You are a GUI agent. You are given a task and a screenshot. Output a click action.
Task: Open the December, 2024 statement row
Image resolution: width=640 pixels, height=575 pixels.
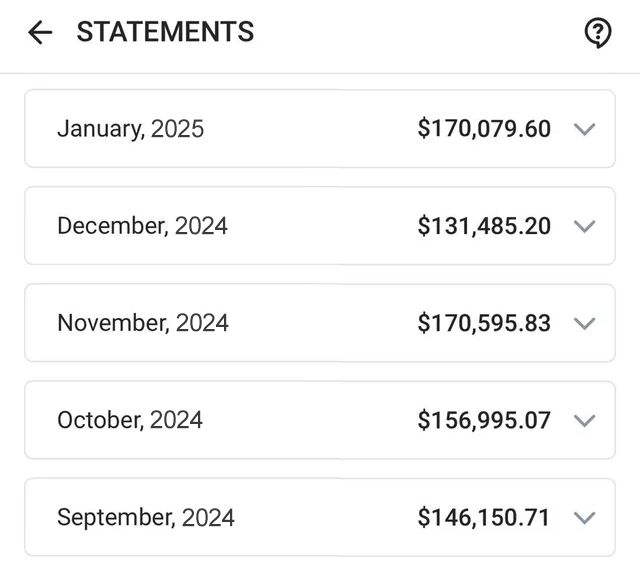(320, 226)
